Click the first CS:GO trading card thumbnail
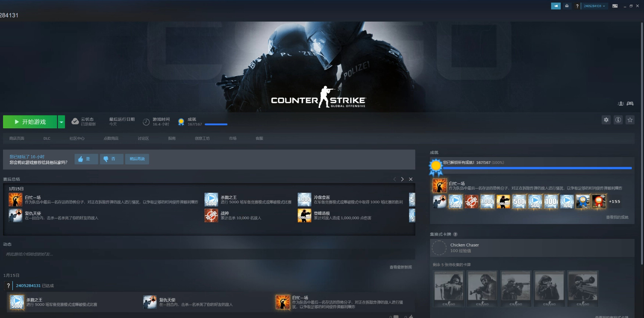644x318 pixels. (449, 289)
